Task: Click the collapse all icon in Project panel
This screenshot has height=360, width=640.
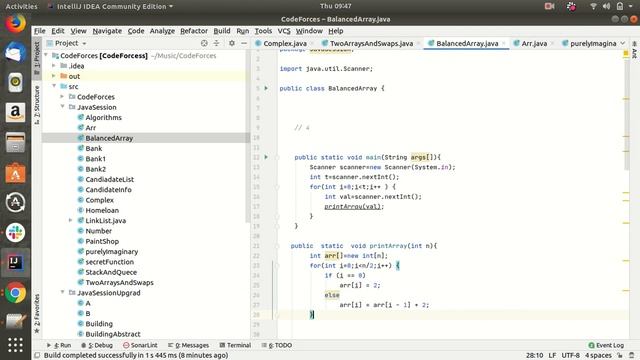Action: (217, 43)
